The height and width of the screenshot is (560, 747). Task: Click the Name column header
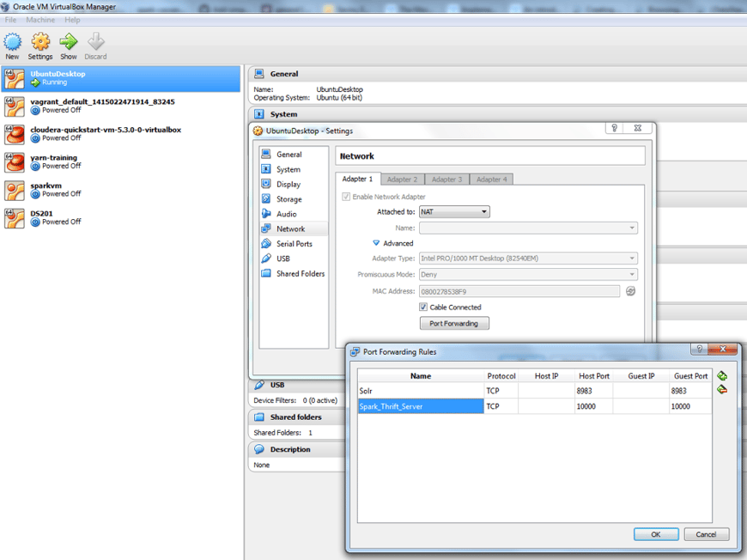[421, 375]
